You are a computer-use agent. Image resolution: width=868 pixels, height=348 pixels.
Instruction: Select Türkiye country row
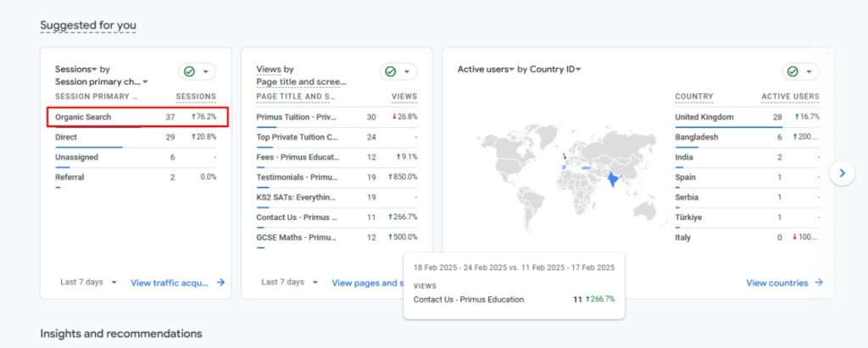tap(748, 218)
